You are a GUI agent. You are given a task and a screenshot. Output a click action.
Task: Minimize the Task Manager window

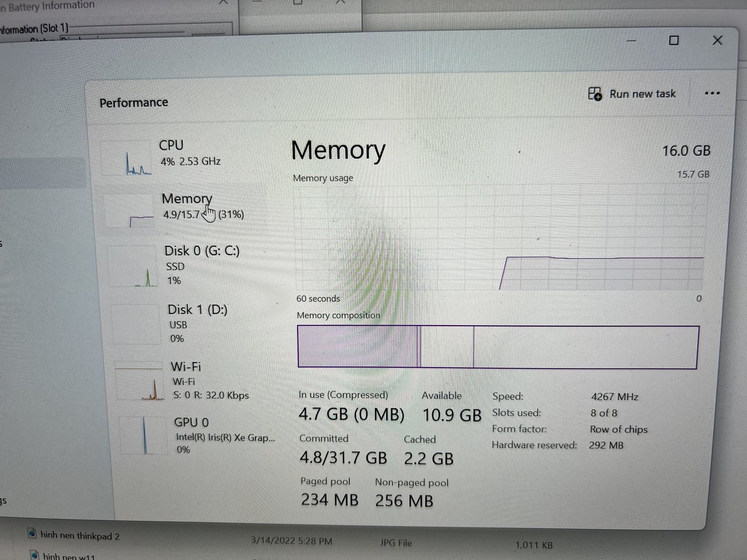pos(631,40)
